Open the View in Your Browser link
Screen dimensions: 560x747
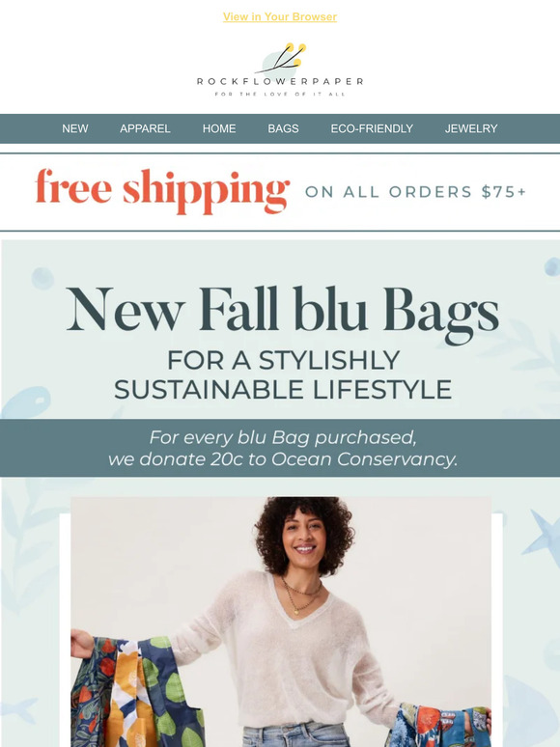click(x=280, y=16)
